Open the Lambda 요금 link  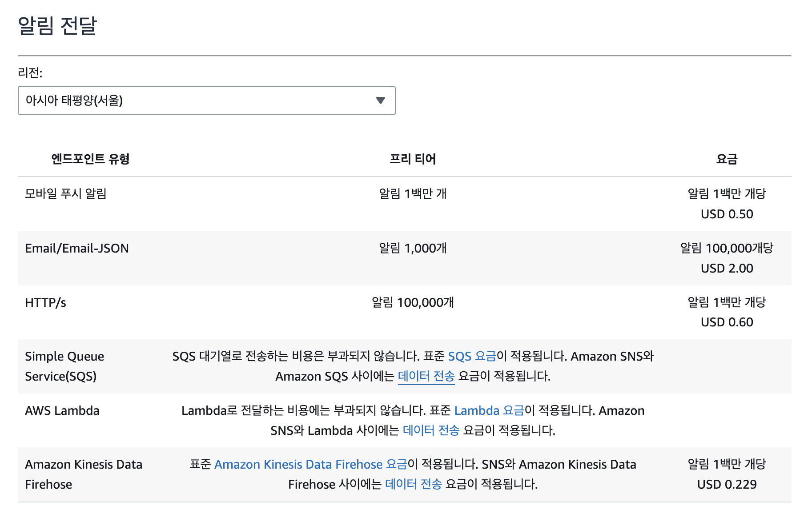click(489, 410)
